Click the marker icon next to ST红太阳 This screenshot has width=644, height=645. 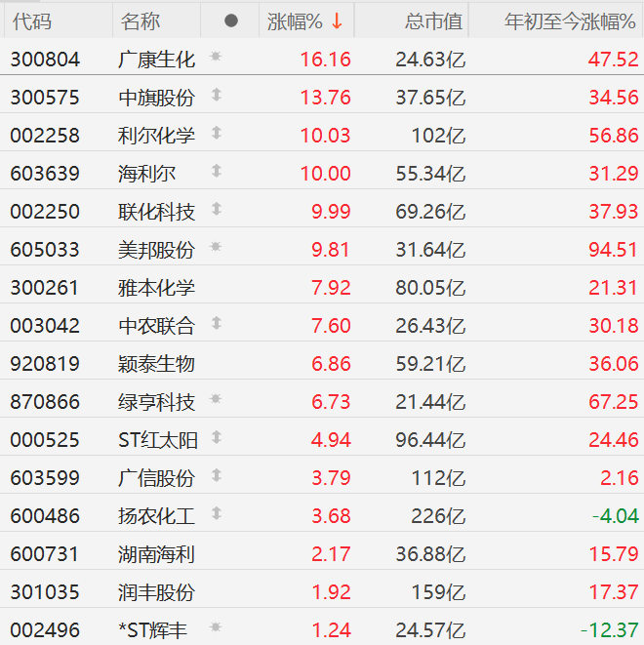[x=217, y=437]
